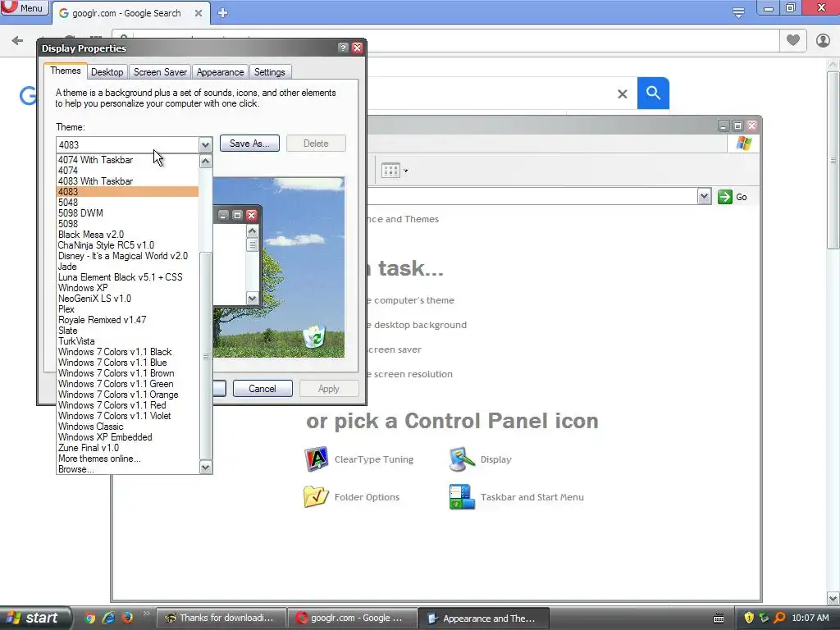
Task: Pick the Black Mesa v2.0 theme
Action: [x=127, y=234]
